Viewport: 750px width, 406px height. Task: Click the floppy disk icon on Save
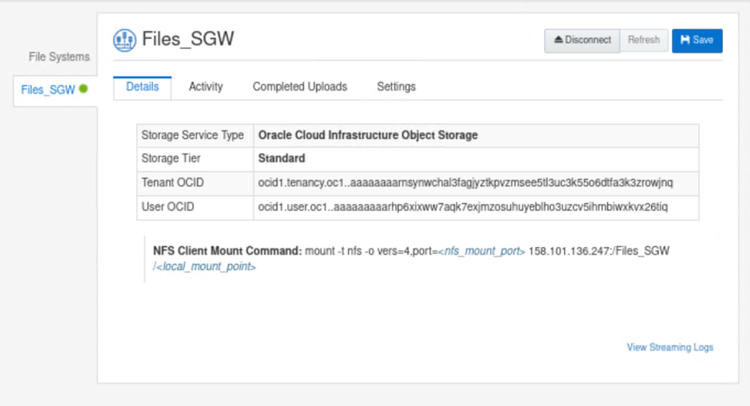point(685,40)
